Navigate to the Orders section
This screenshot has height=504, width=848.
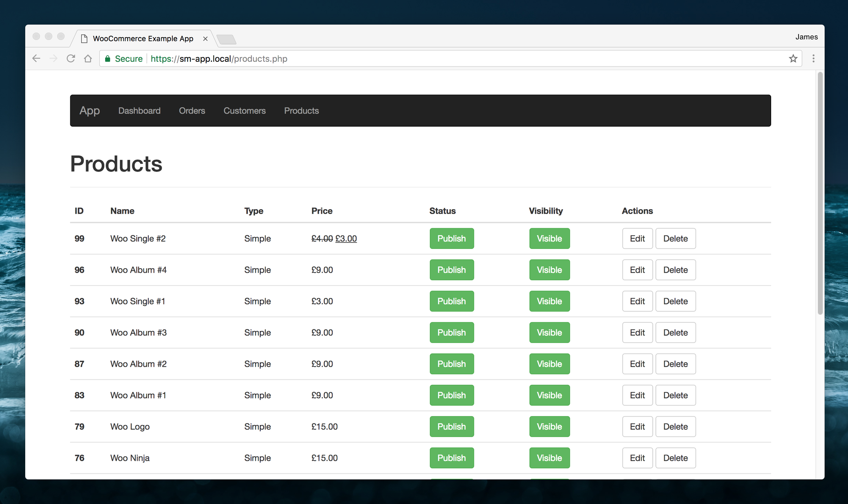point(192,110)
